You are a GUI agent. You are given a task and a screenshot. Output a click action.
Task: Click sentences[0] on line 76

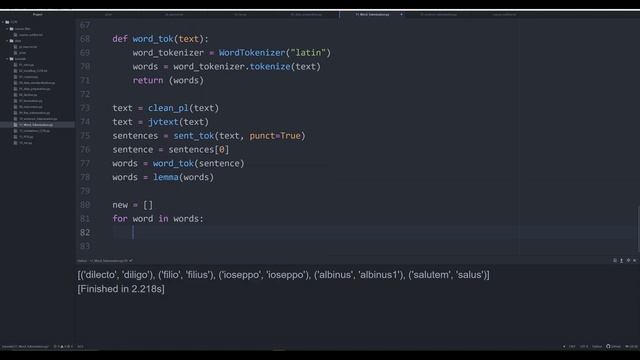199,149
